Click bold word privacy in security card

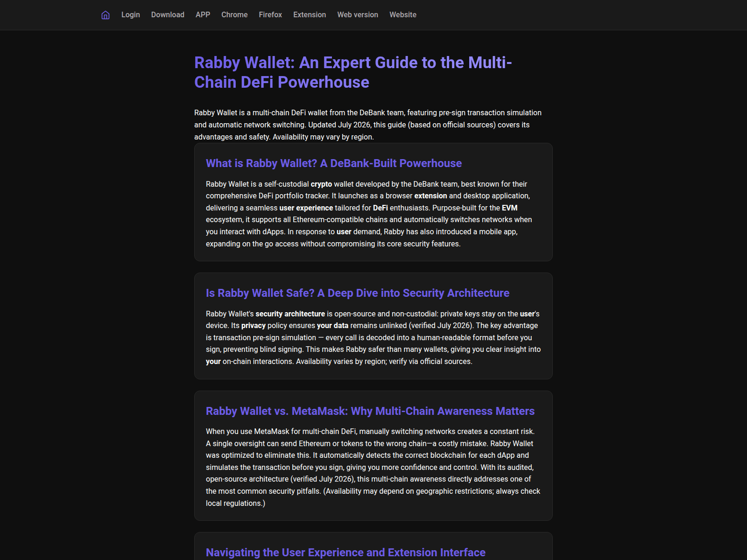pos(254,326)
